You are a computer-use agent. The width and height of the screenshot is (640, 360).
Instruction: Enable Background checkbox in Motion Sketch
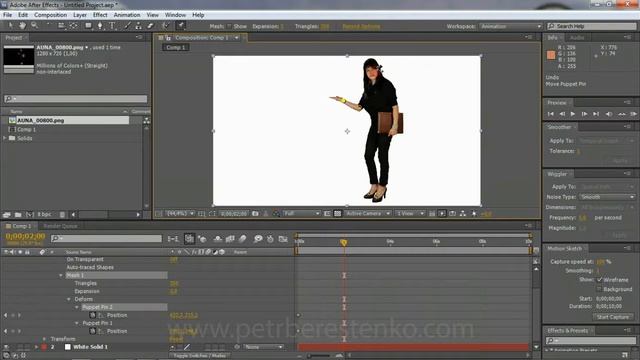tap(600, 289)
